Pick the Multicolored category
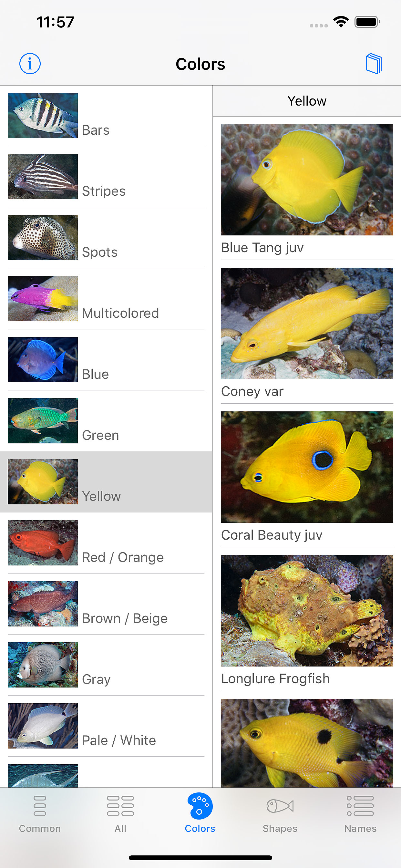Image resolution: width=401 pixels, height=868 pixels. tap(106, 299)
